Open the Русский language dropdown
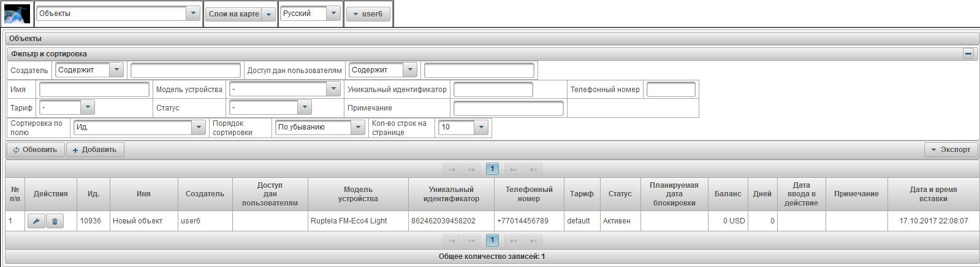 pos(333,14)
